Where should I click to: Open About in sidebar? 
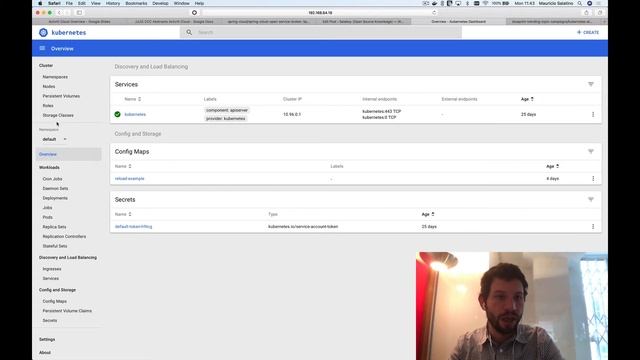pyautogui.click(x=45, y=353)
